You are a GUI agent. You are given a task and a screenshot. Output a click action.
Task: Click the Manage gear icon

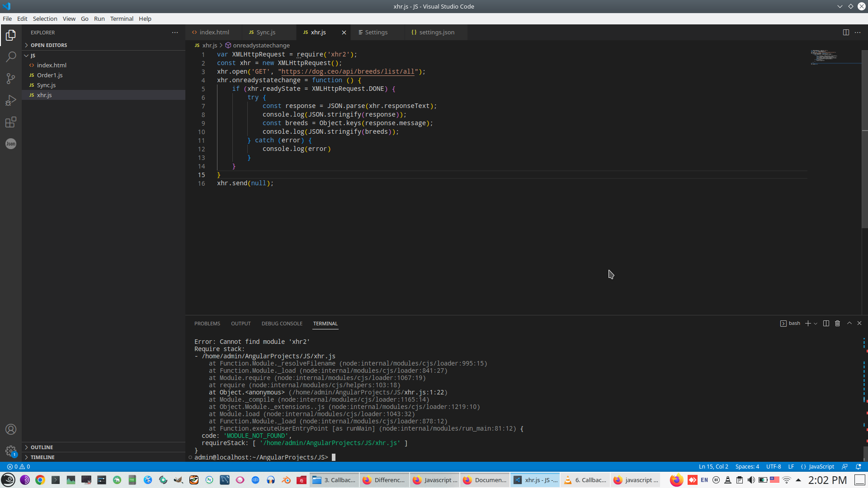tap(11, 451)
